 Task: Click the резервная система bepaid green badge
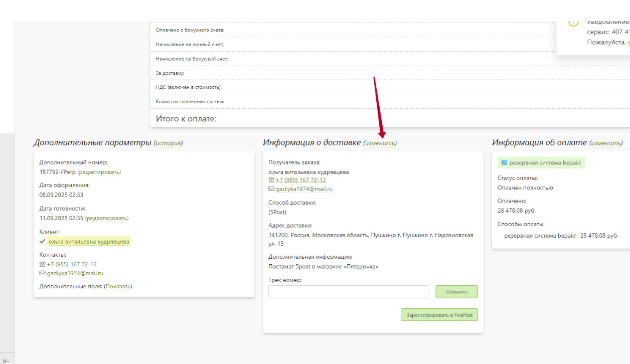click(x=541, y=163)
